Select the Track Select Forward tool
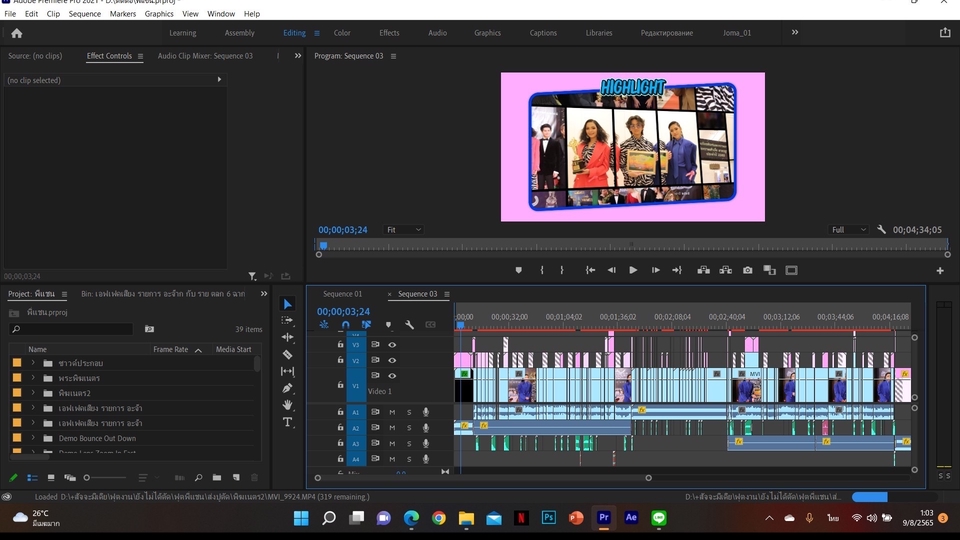The image size is (960, 540). [x=287, y=320]
